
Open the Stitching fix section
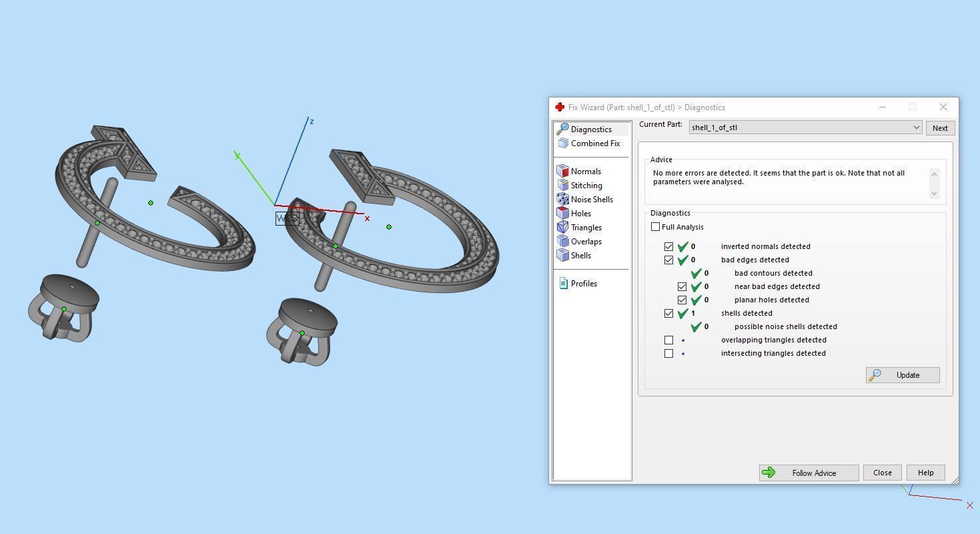[x=579, y=186]
